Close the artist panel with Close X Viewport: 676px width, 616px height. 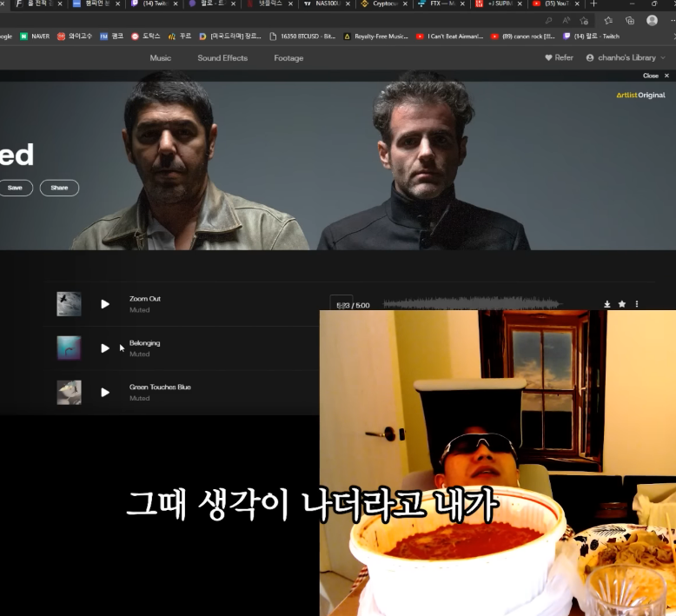(x=656, y=76)
